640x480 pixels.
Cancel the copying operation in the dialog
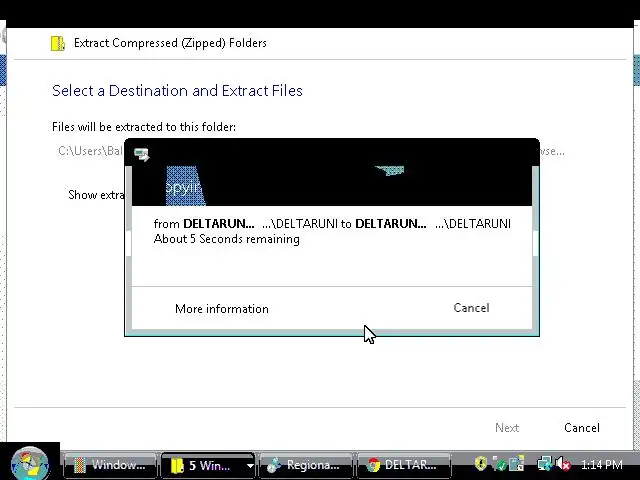(471, 308)
